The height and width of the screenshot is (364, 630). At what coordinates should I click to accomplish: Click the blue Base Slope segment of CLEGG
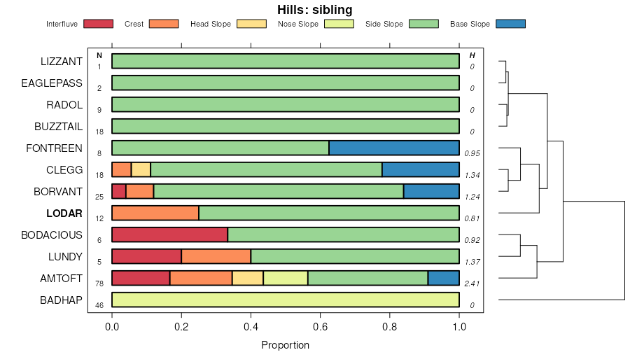click(421, 169)
